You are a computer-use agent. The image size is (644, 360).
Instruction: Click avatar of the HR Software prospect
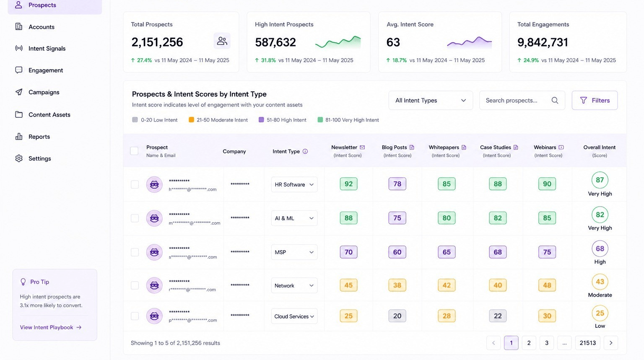154,184
